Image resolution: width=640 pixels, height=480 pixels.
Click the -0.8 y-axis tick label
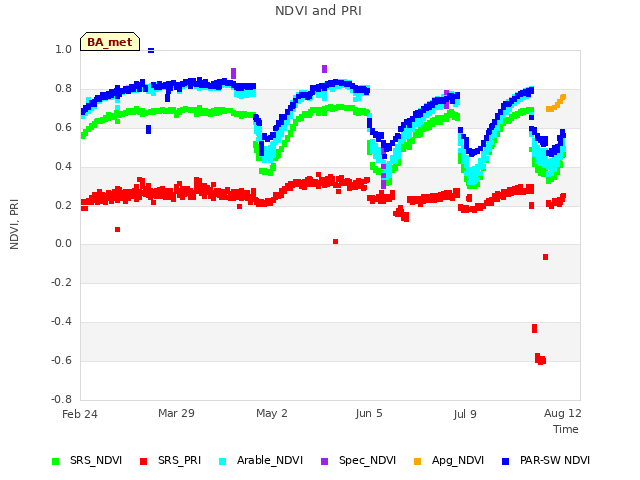62,399
